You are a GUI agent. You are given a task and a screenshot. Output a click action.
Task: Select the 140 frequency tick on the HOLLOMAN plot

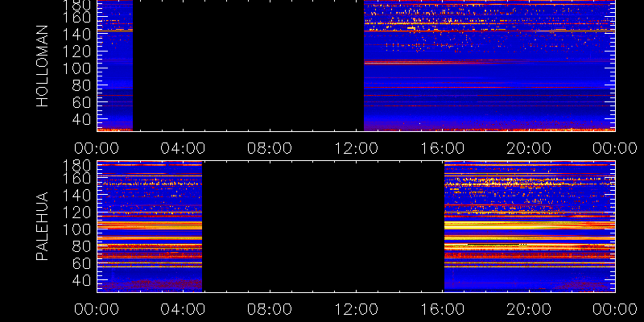[x=76, y=35]
